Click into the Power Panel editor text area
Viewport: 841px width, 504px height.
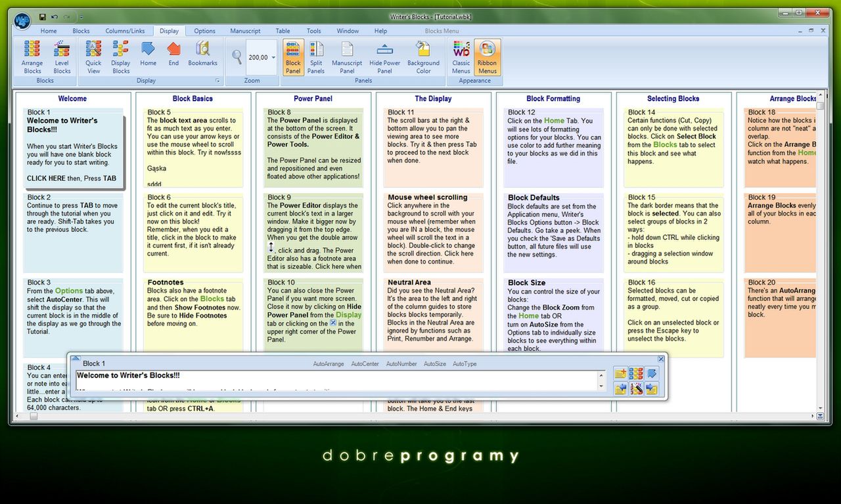[336, 380]
